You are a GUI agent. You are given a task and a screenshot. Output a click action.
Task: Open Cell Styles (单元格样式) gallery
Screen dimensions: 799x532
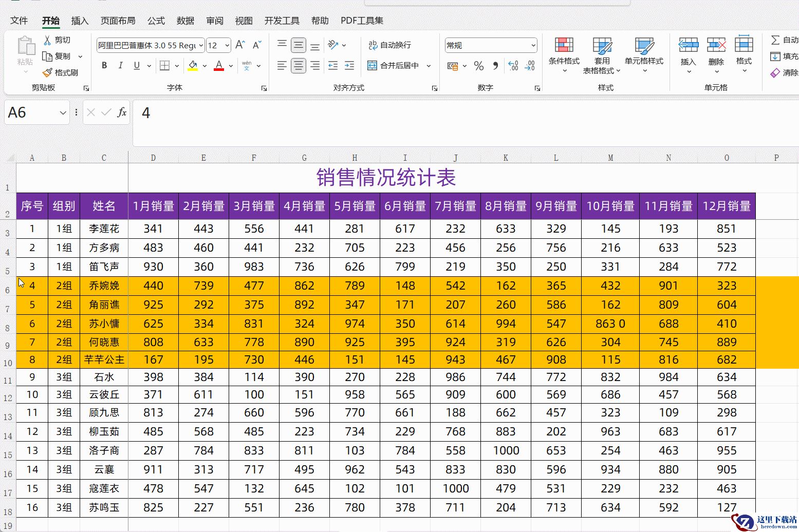(x=644, y=55)
